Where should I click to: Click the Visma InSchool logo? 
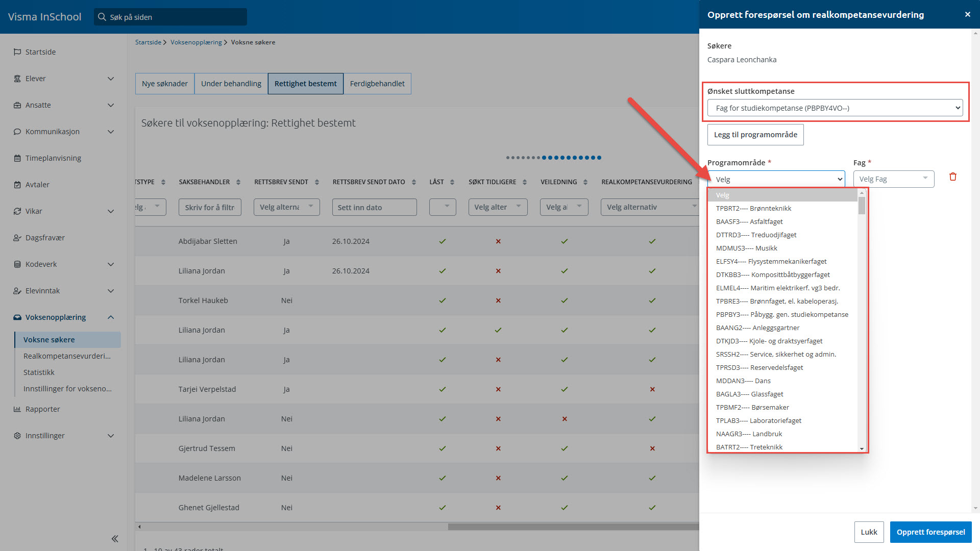point(44,17)
